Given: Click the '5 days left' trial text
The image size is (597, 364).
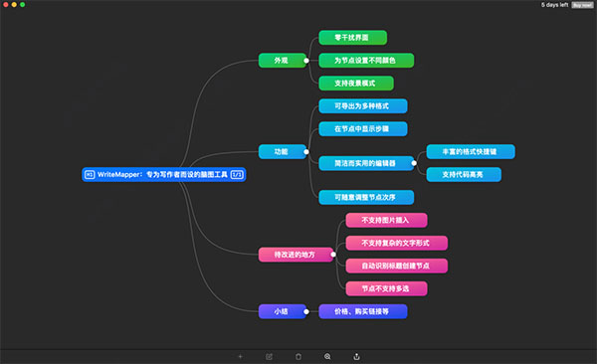Looking at the screenshot, I should [x=555, y=5].
